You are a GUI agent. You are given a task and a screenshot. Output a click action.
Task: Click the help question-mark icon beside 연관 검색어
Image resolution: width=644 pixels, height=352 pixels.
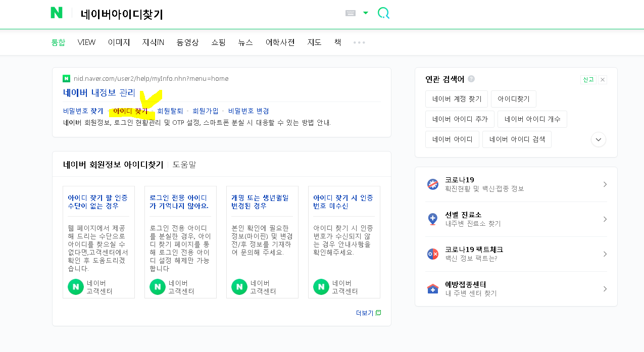(x=471, y=79)
